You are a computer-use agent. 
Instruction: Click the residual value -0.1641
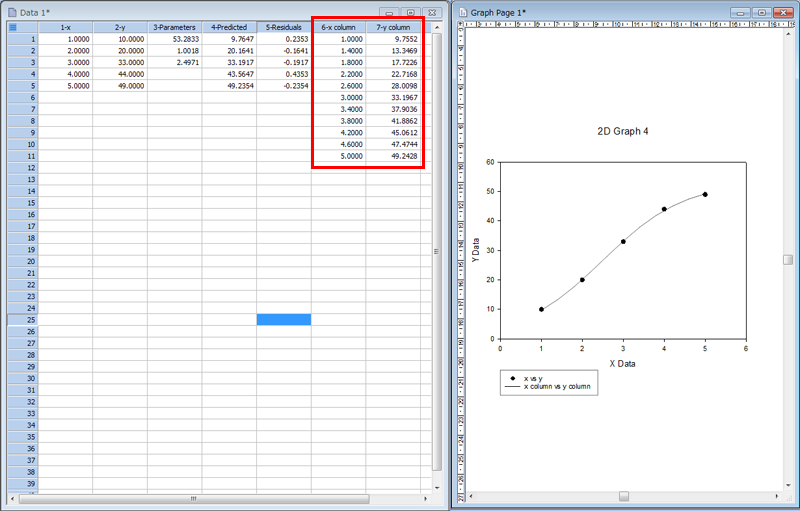pos(284,51)
